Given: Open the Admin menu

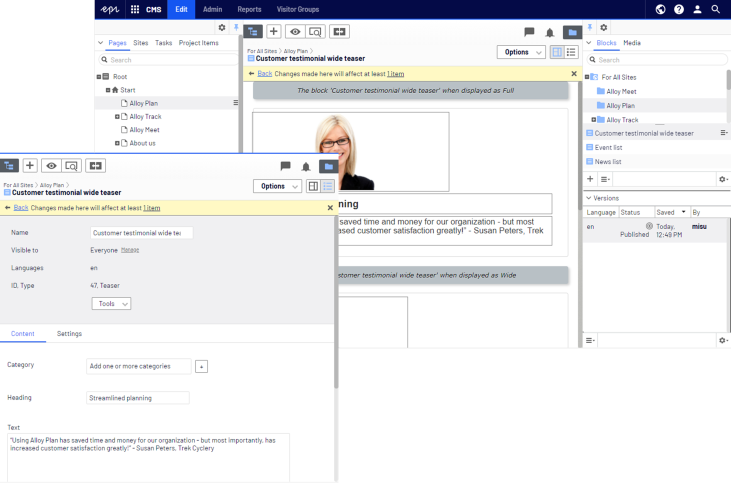Looking at the screenshot, I should click(x=213, y=9).
